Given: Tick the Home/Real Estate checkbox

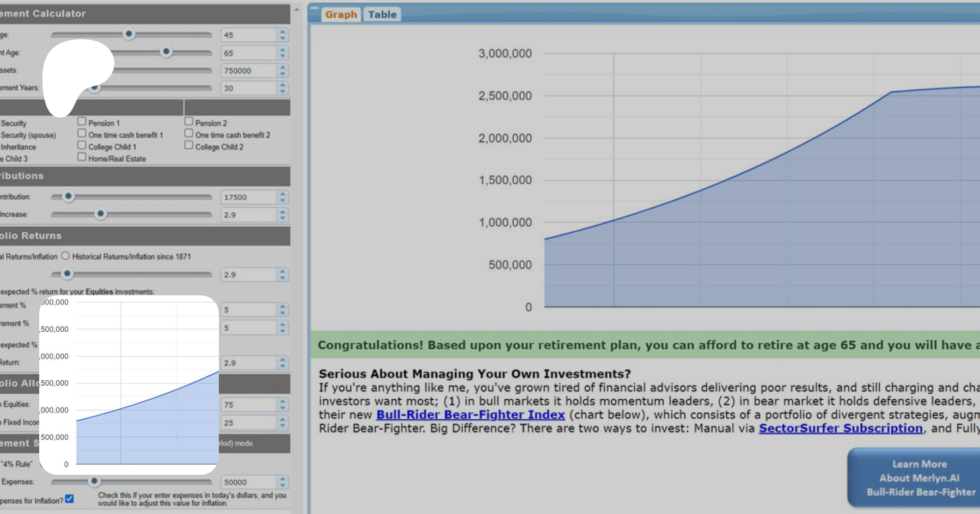Looking at the screenshot, I should click(x=82, y=157).
